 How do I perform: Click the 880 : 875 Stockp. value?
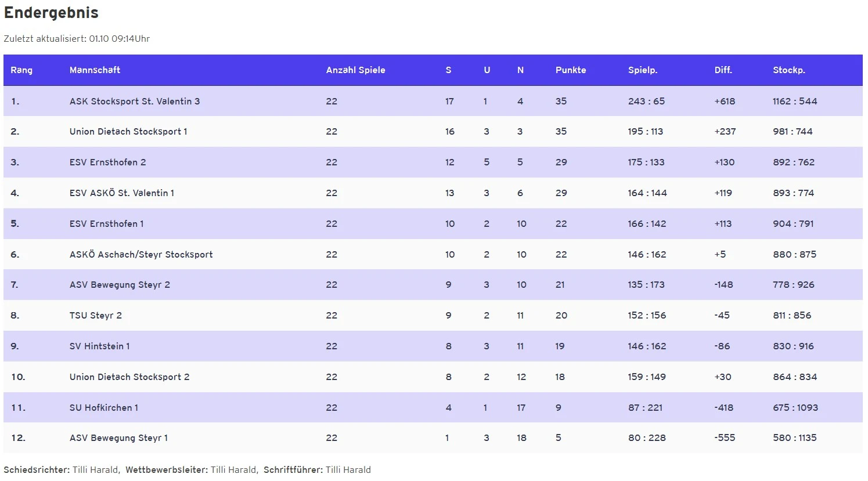pyautogui.click(x=794, y=255)
